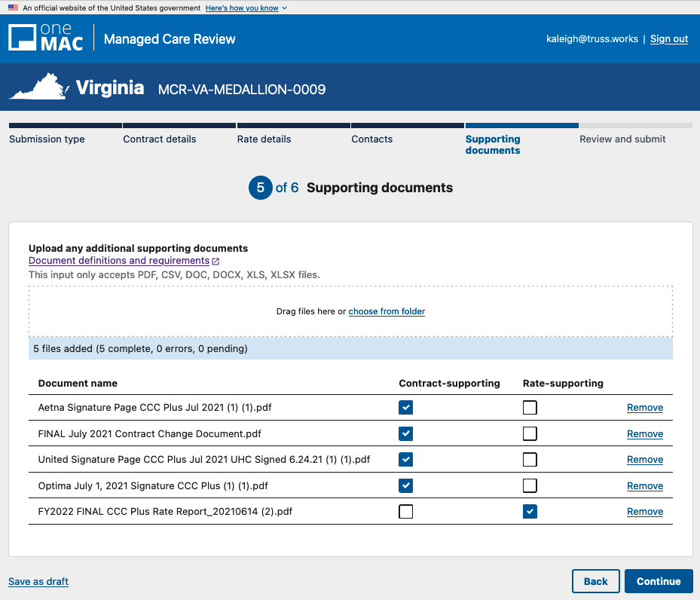The width and height of the screenshot is (700, 600).
Task: Click the external link icon beside Document definitions
Action: point(216,262)
